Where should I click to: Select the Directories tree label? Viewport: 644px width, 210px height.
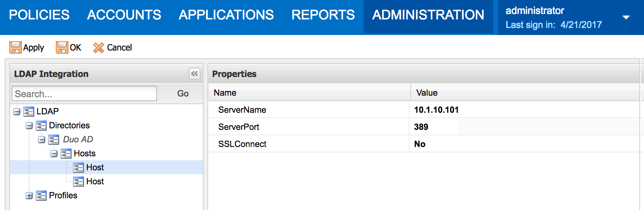(69, 125)
